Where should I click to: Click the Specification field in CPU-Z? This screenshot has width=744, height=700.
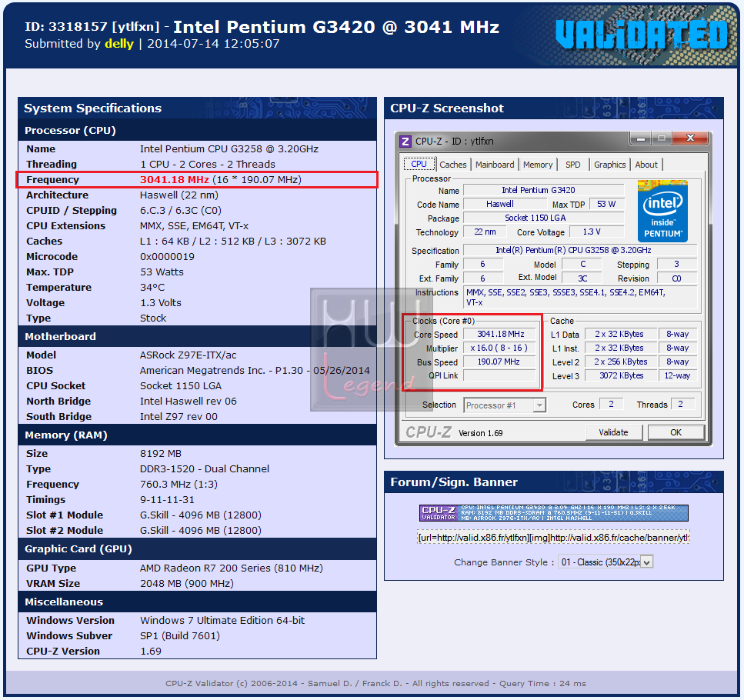[580, 250]
